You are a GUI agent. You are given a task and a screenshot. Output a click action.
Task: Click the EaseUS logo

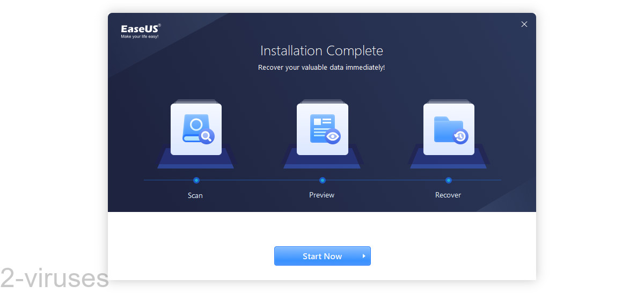[141, 31]
